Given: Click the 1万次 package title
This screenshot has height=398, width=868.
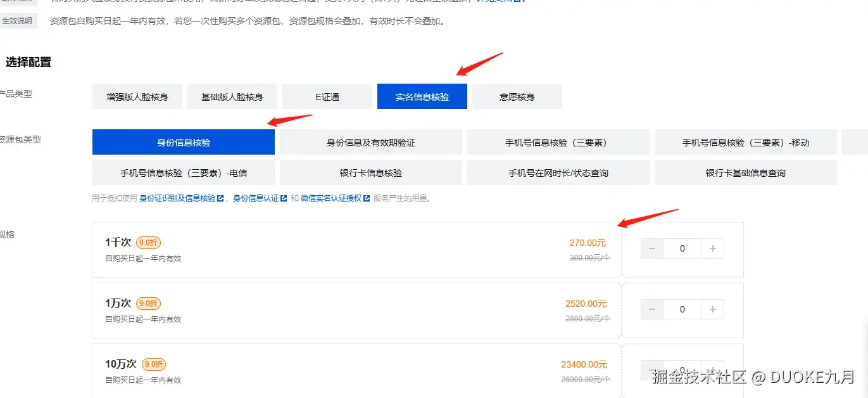Looking at the screenshot, I should coord(118,304).
